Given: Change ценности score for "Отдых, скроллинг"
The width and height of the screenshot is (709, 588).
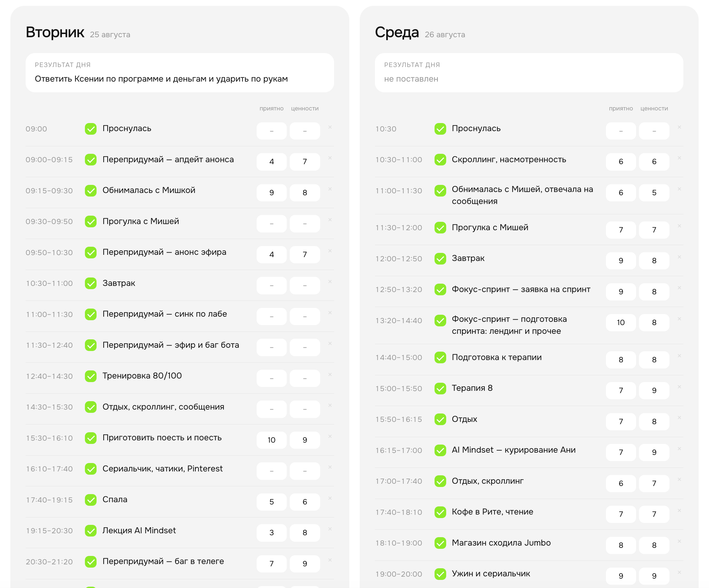Looking at the screenshot, I should pos(654,483).
